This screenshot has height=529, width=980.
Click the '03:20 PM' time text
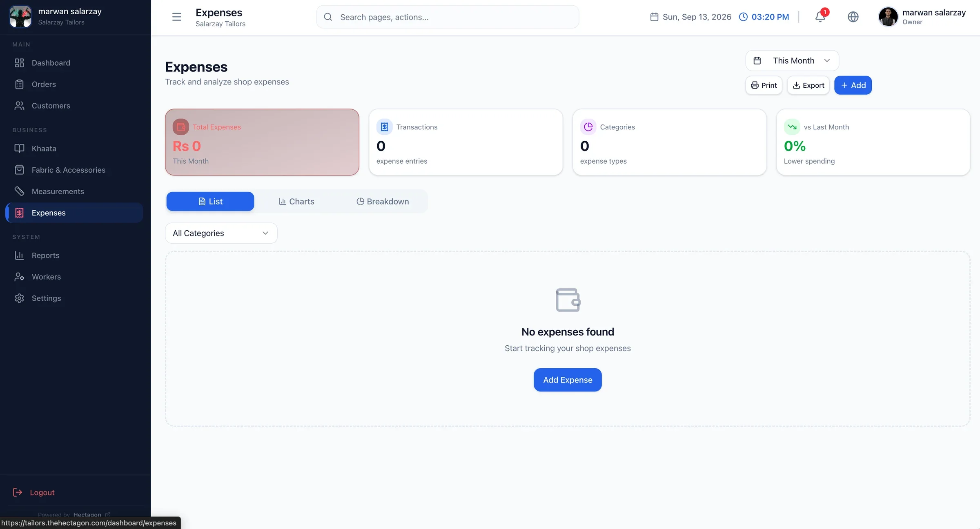click(770, 17)
